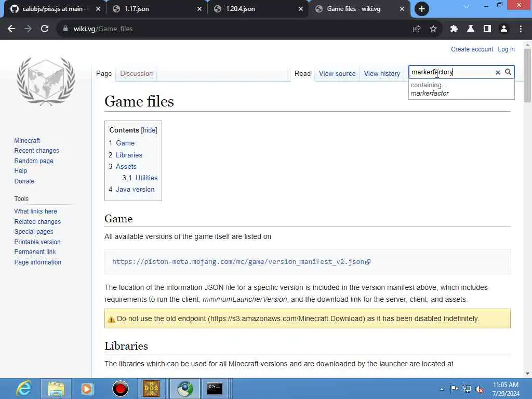Click the Action Center flag tray icon
Image resolution: width=532 pixels, height=399 pixels.
pos(454,389)
